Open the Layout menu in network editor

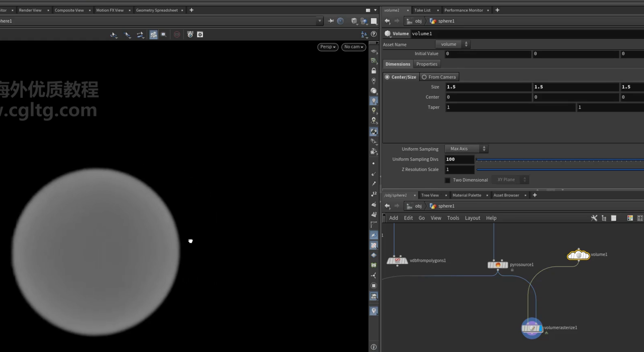click(x=472, y=218)
